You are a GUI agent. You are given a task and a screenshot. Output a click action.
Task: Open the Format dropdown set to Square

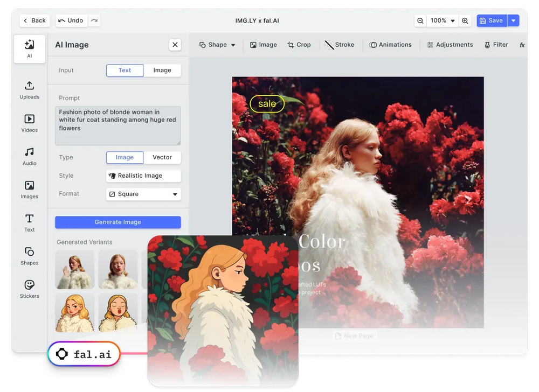pyautogui.click(x=143, y=194)
